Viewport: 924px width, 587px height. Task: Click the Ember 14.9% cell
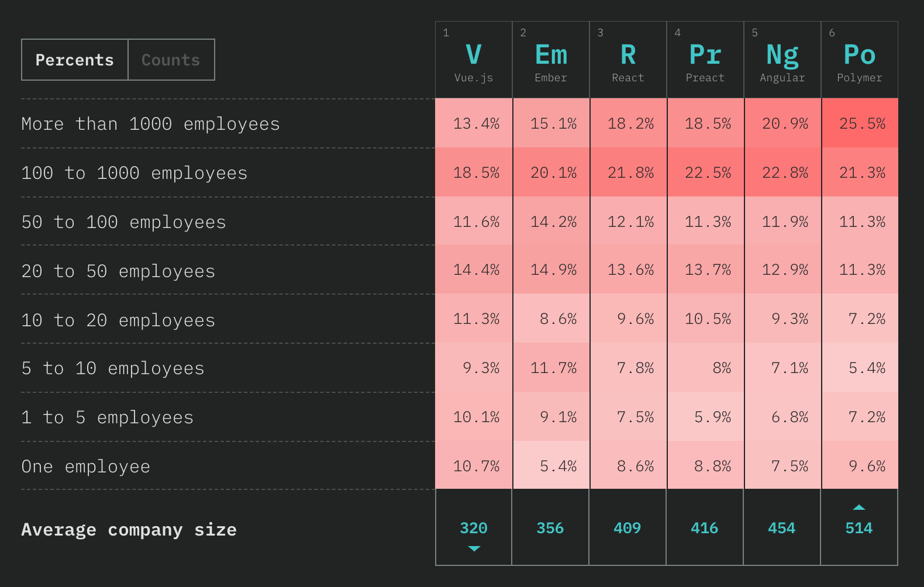point(551,270)
